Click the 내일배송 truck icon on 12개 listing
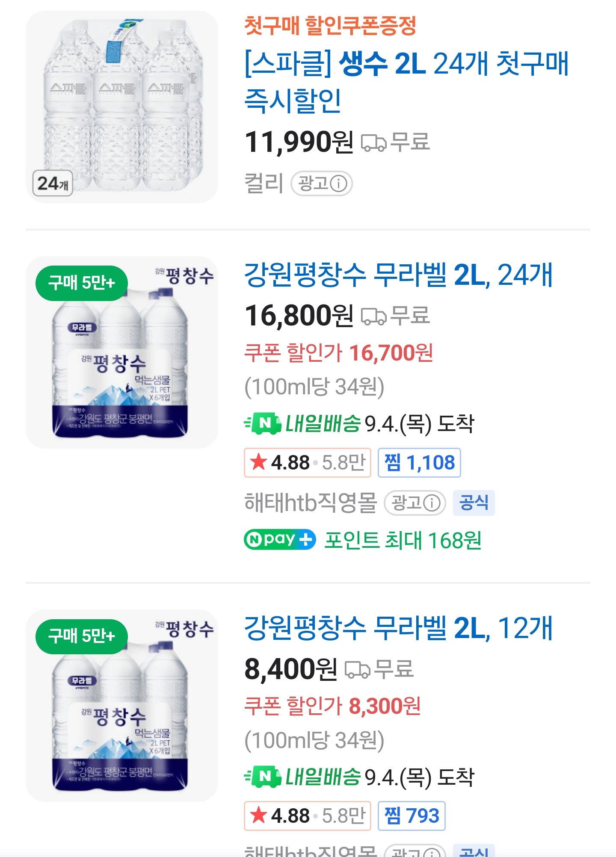Viewport: 616px width, 857px height. (x=263, y=777)
